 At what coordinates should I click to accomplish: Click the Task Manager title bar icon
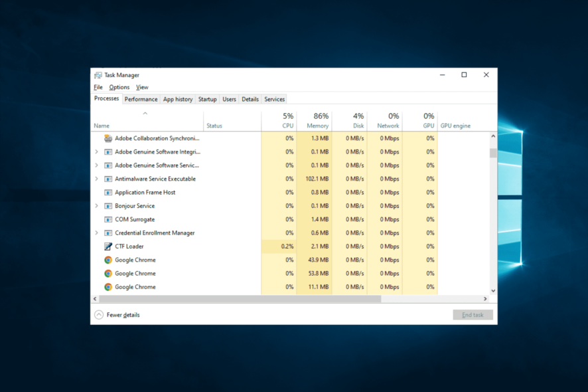98,74
